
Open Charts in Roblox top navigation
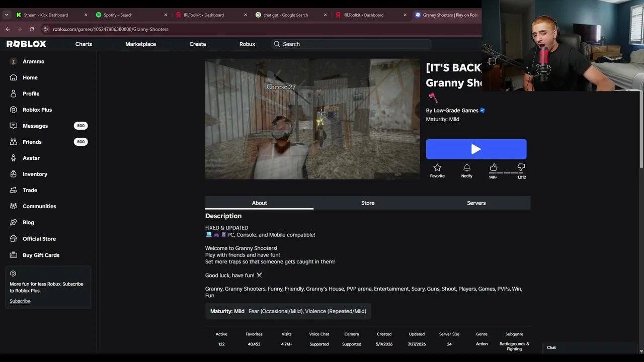[x=84, y=44]
